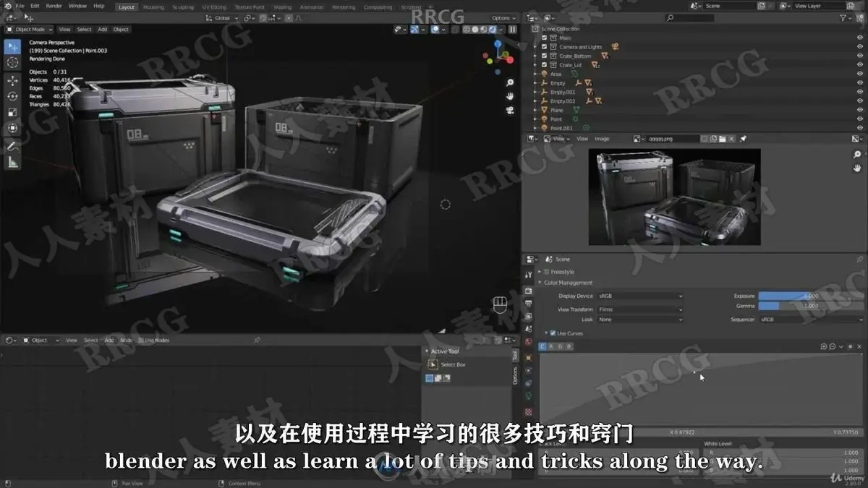This screenshot has height=488, width=868.
Task: Open Image menu in Image Editor
Action: [x=602, y=138]
